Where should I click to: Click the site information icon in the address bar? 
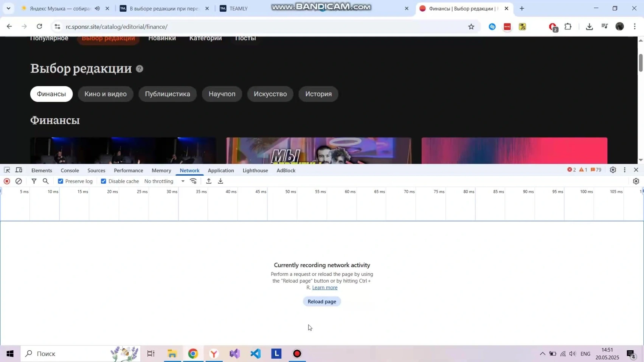[x=57, y=27]
